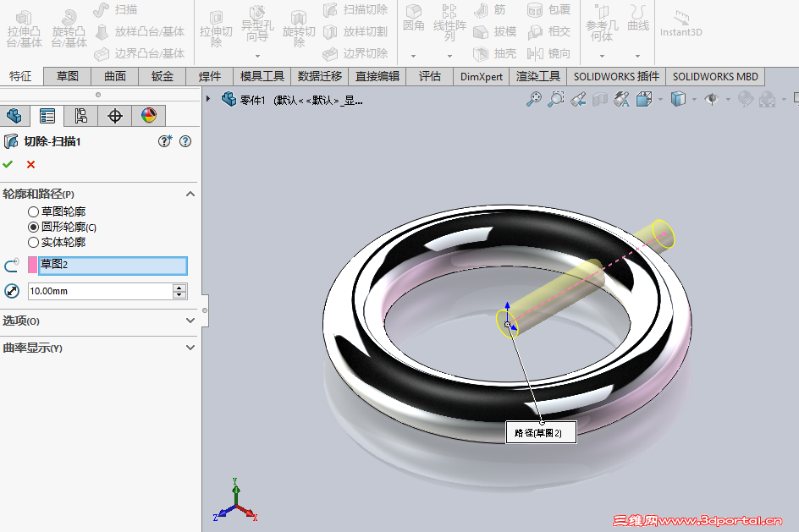The image size is (799, 532).
Task: Select the Shell (抽壳) tool
Action: coord(495,53)
